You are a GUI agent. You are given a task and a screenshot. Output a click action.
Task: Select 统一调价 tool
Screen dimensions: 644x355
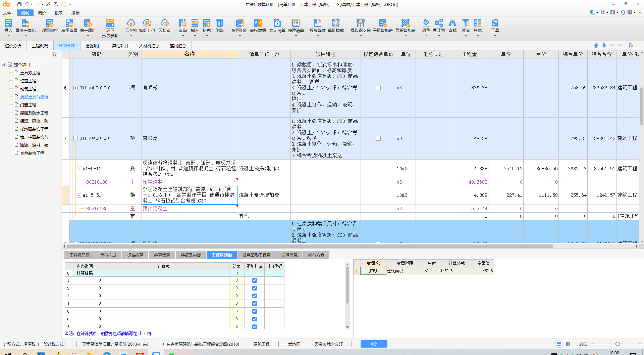[88, 26]
